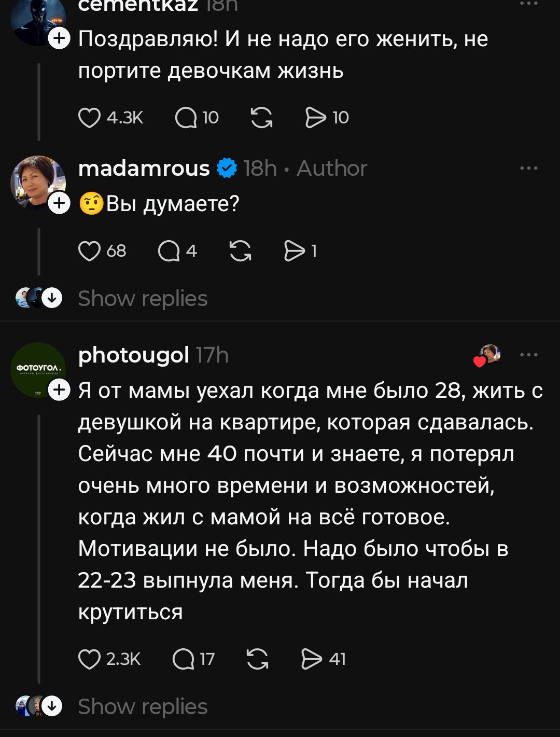Open photougol profile via username
Viewport: 560px width, 737px height.
point(133,355)
